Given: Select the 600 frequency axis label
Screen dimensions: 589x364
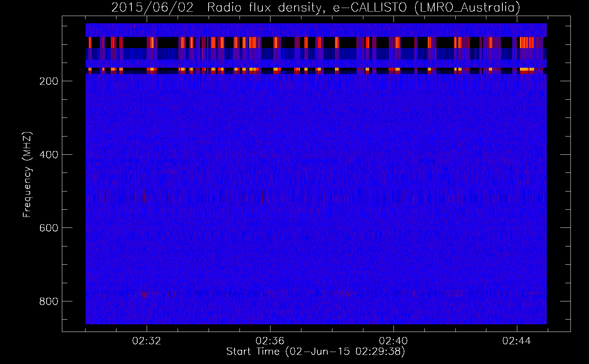Looking at the screenshot, I should pos(48,228).
